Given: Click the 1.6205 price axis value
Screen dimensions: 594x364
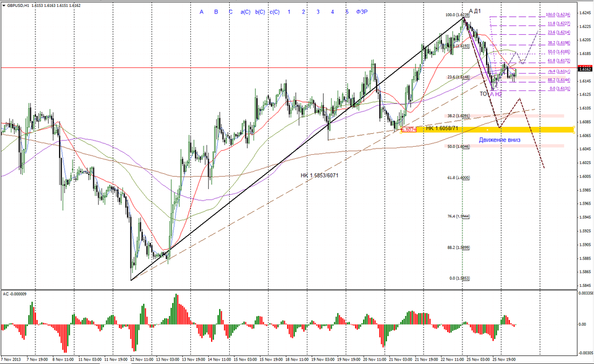Looking at the screenshot, I should 585,40.
